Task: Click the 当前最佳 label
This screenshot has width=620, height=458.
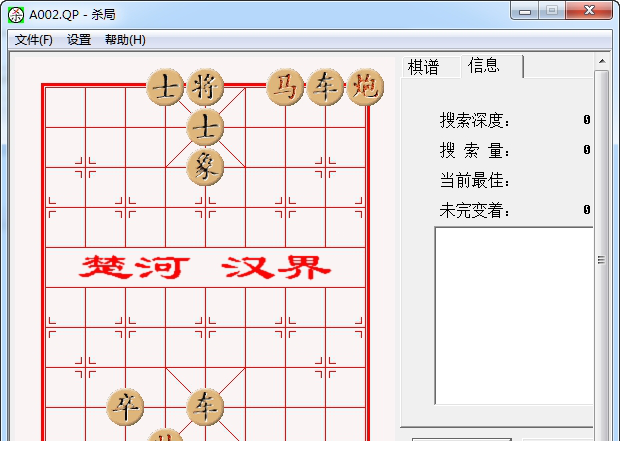Action: pos(474,180)
